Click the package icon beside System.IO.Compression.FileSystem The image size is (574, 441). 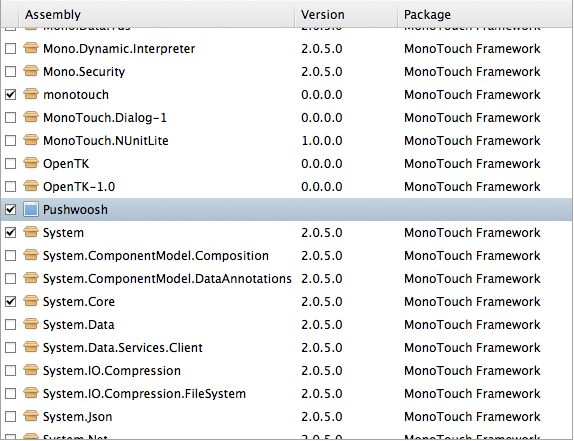pos(31,393)
